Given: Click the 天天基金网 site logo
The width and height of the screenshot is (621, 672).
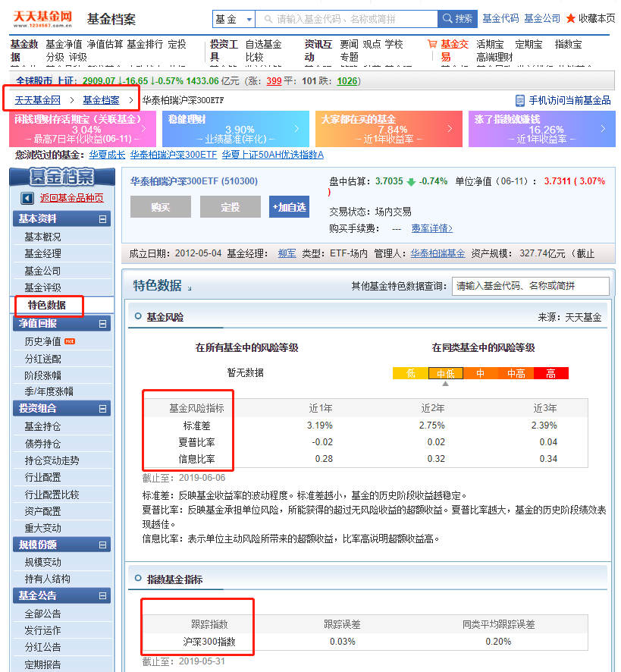Looking at the screenshot, I should pos(42,18).
